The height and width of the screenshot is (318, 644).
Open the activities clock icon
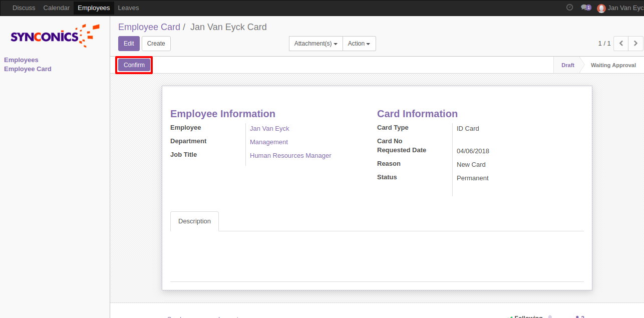(x=569, y=8)
